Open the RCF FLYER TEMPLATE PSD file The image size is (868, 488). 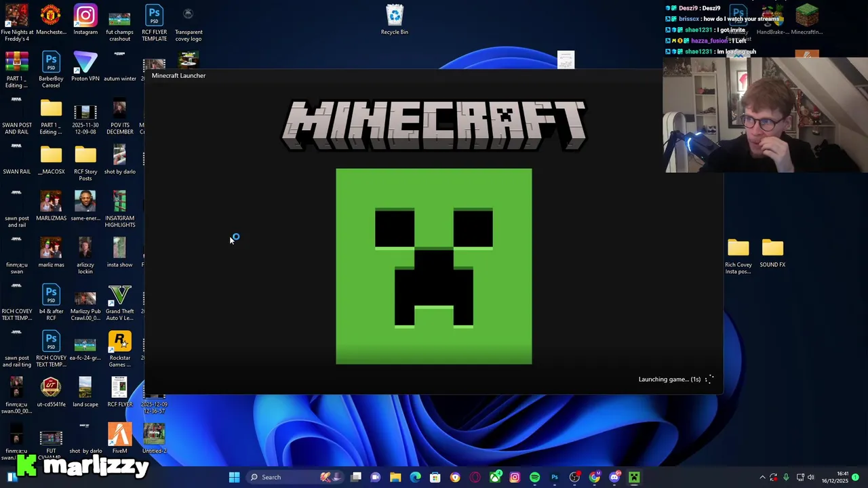point(154,22)
